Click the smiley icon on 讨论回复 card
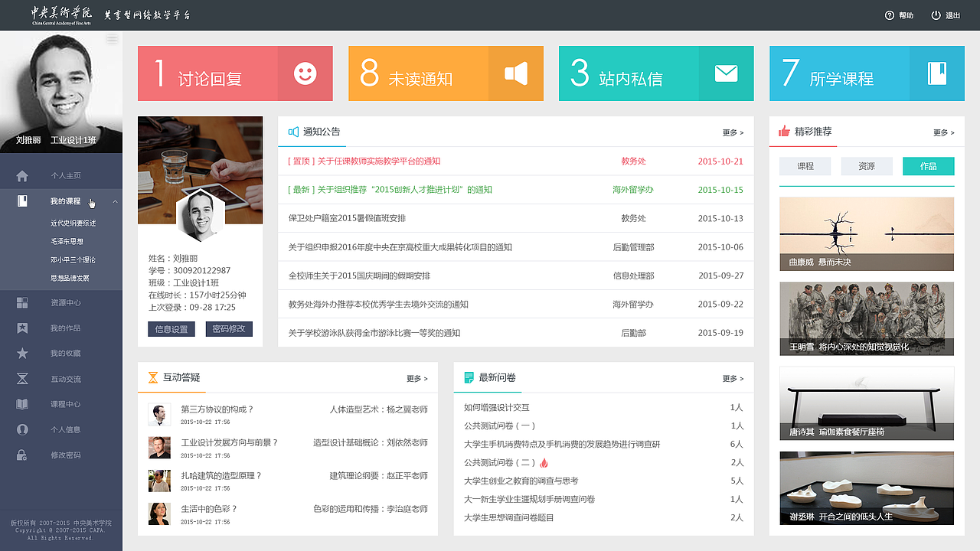Screen dimensions: 980x551 [305, 73]
